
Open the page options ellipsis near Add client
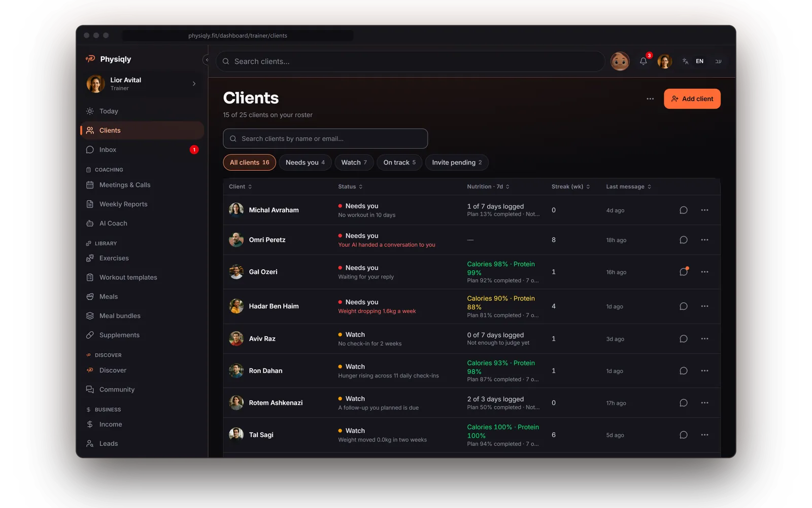[x=650, y=99]
